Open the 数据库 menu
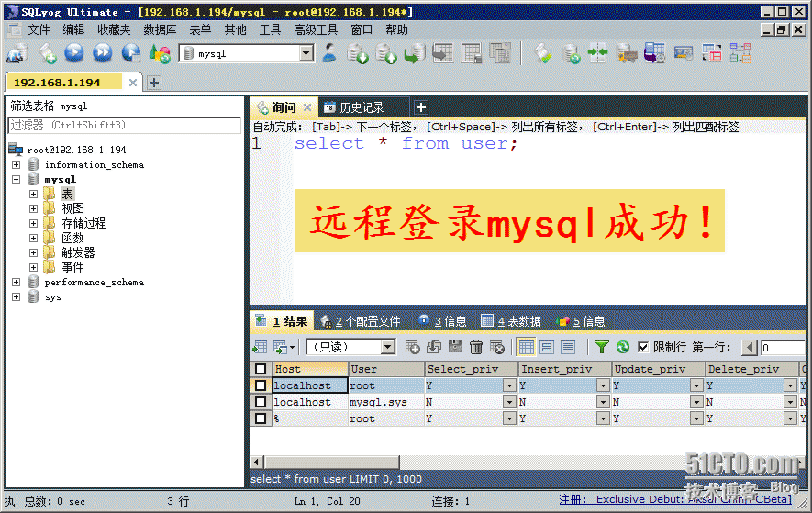The image size is (812, 513). click(160, 29)
